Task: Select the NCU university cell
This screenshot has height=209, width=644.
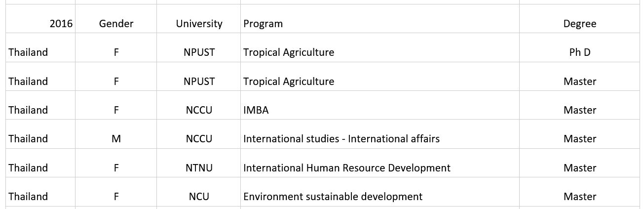Action: click(199, 197)
